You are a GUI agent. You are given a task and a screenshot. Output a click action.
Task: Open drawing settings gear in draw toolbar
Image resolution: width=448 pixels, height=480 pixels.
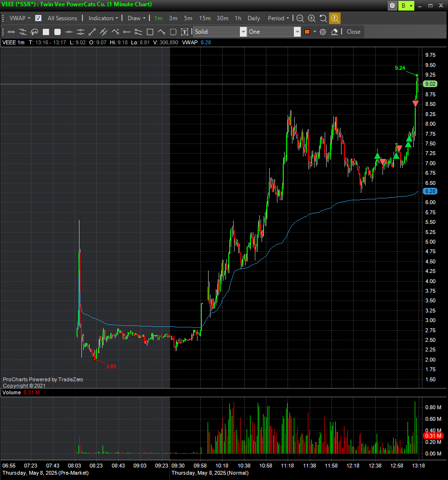[x=323, y=32]
